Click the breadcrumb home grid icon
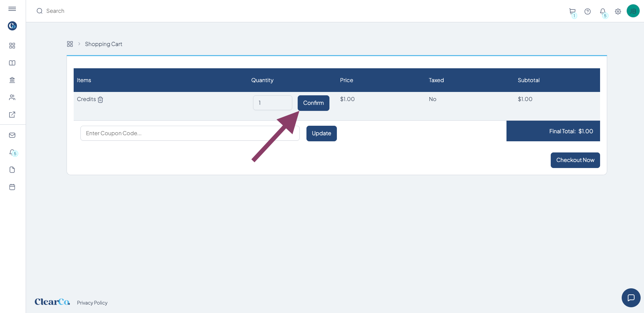Image resolution: width=644 pixels, height=313 pixels. tap(70, 44)
